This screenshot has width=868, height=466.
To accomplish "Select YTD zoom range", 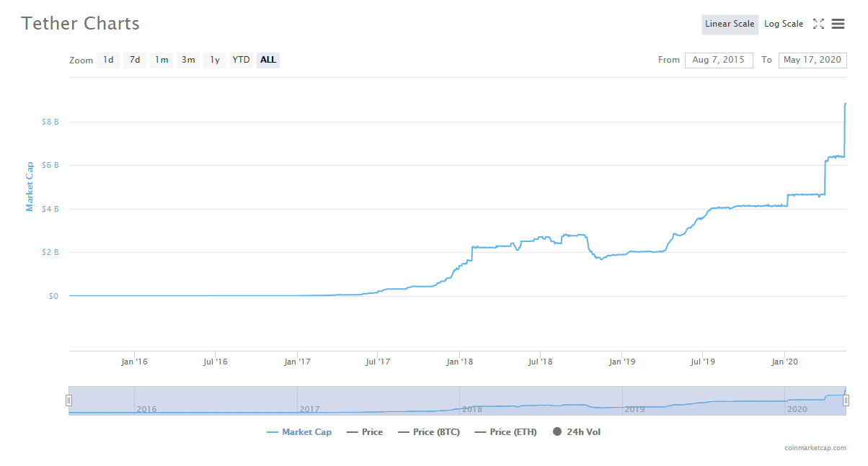I will pyautogui.click(x=241, y=60).
